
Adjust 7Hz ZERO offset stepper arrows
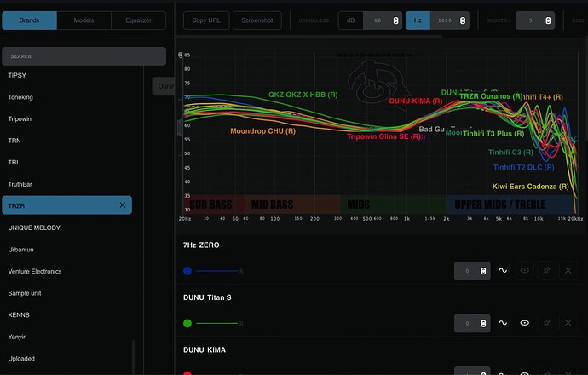483,271
